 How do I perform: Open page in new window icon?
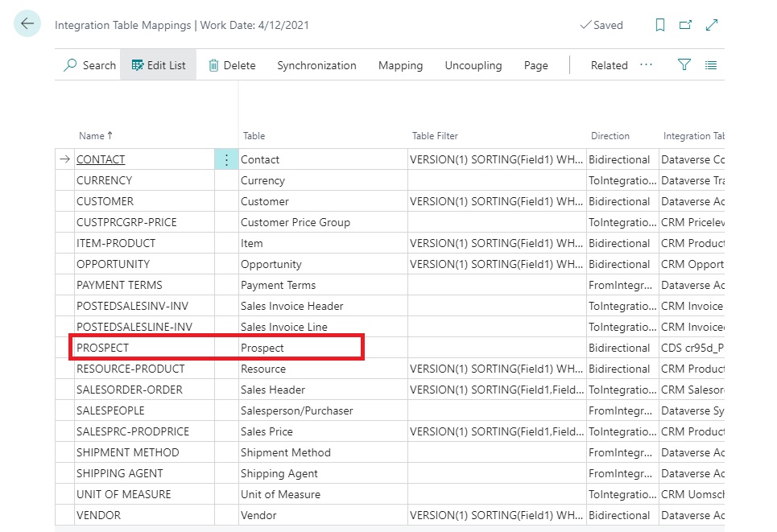685,25
